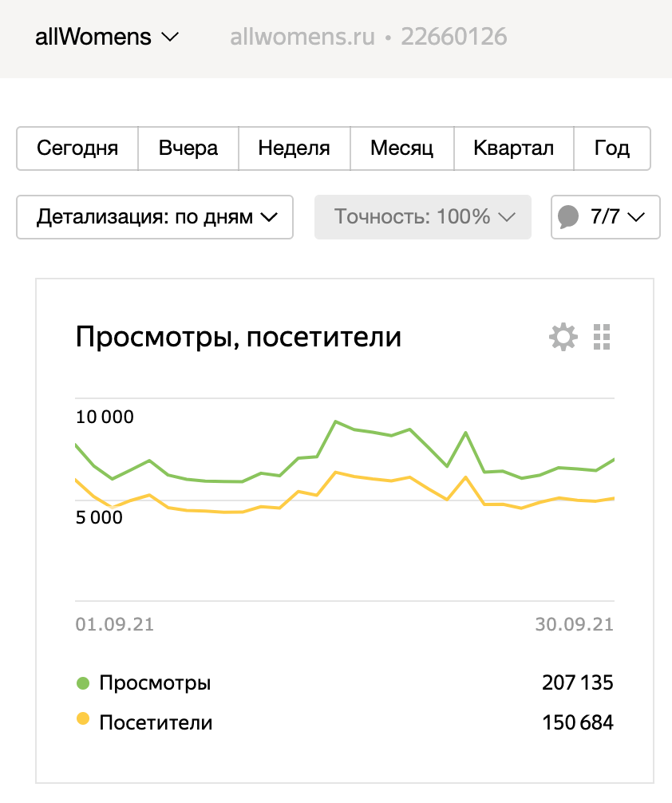Select the Сегодня period tab
Viewport: 672px width, 803px height.
click(77, 148)
